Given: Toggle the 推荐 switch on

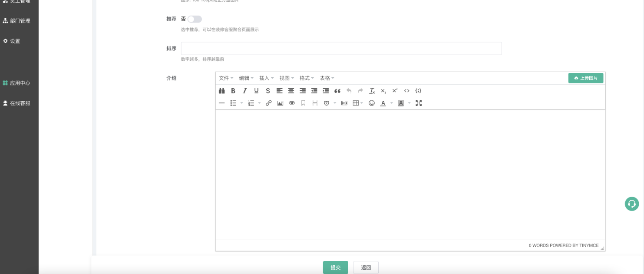Looking at the screenshot, I should (x=195, y=19).
